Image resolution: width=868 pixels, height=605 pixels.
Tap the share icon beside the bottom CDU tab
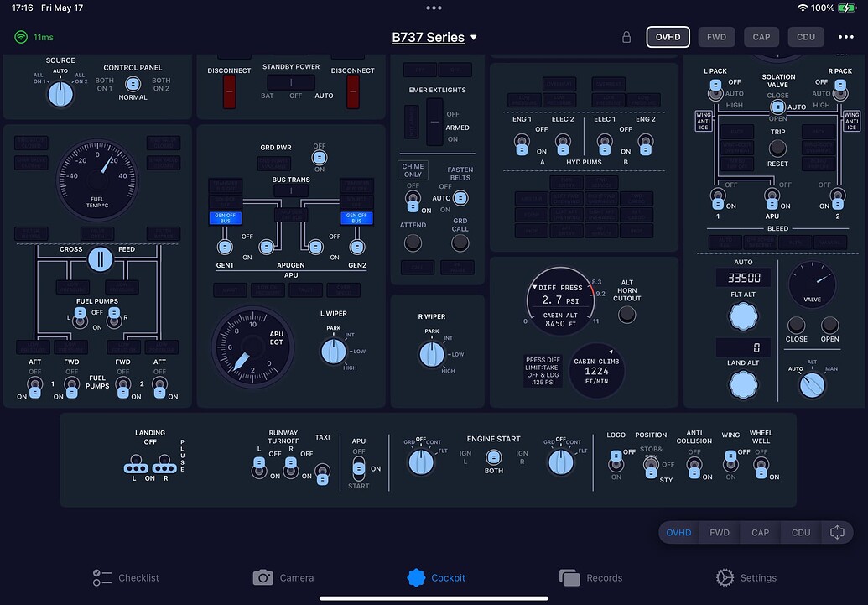[x=836, y=532]
